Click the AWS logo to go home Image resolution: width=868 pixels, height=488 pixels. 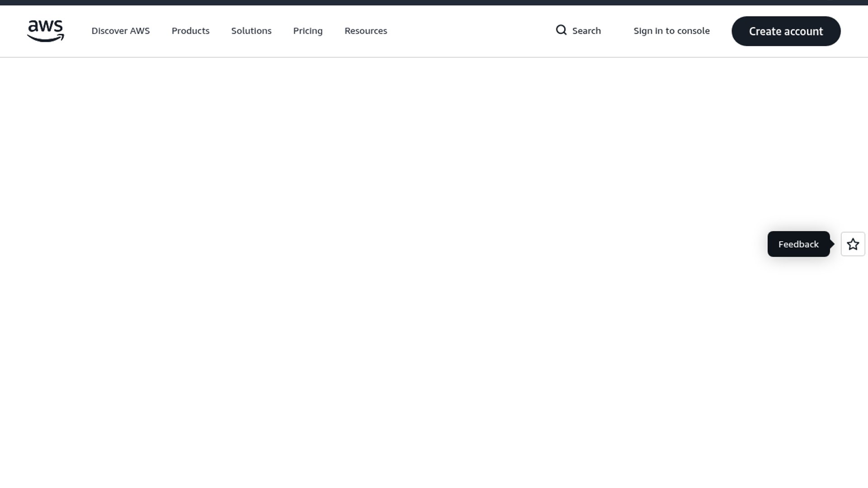click(x=45, y=31)
